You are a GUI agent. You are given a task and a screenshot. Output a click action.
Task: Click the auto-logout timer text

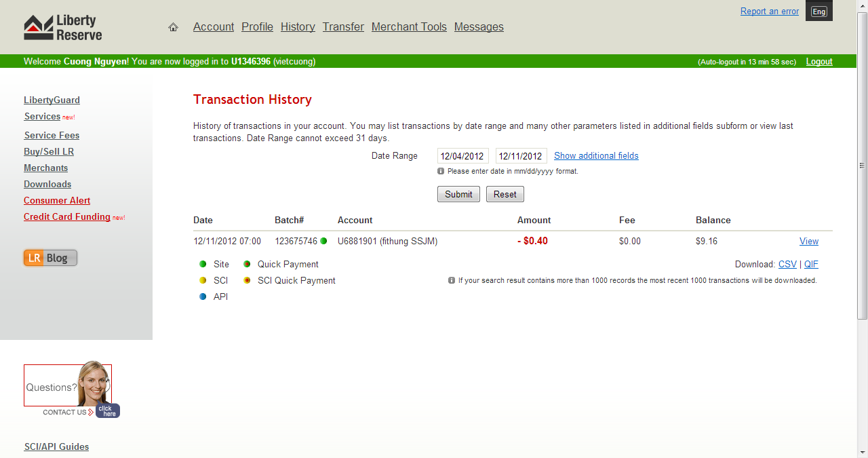(x=747, y=62)
